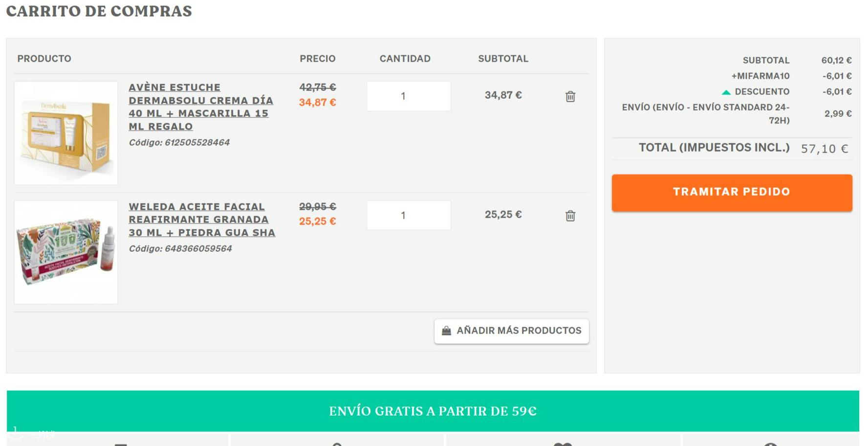Click Añadir Más Productos button

pos(511,331)
